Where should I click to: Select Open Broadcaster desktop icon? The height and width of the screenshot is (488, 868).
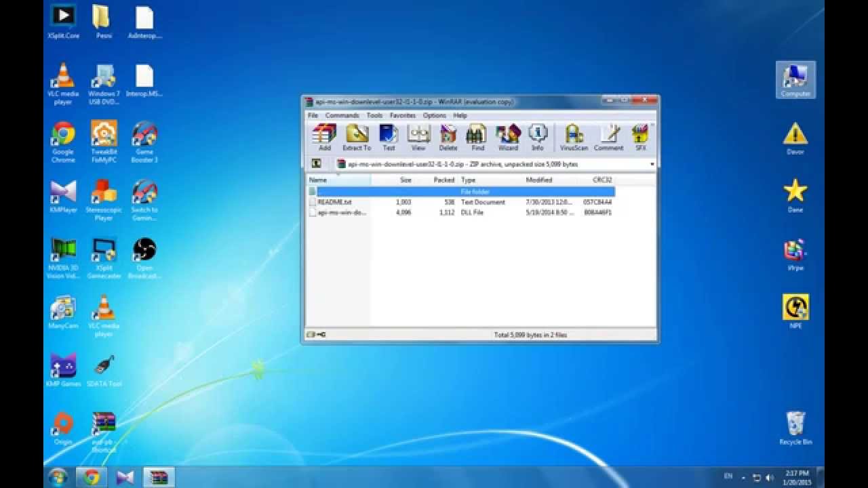(x=144, y=258)
